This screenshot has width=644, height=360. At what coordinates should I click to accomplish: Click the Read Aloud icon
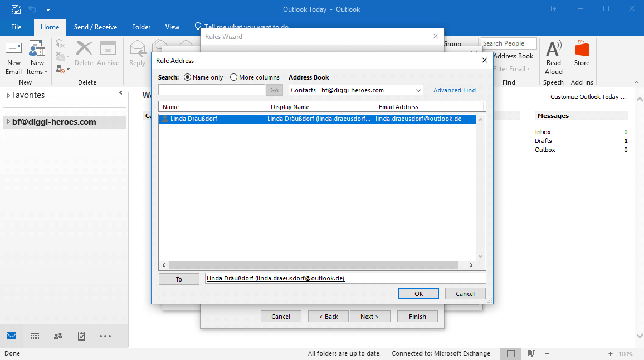pyautogui.click(x=553, y=58)
